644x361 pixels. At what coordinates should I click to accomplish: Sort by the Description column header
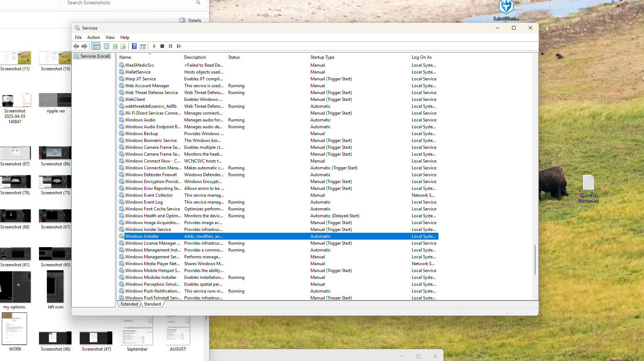point(204,57)
